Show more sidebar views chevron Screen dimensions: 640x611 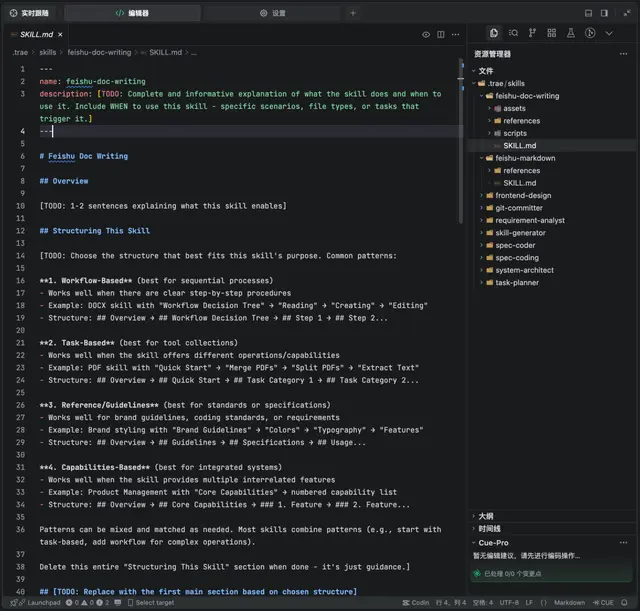[609, 33]
